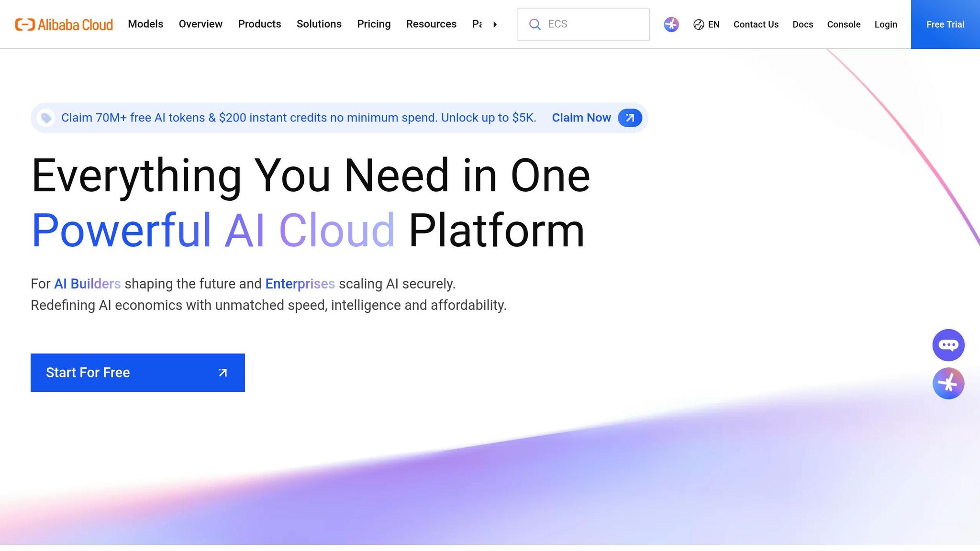The height and width of the screenshot is (551, 980).
Task: Open the Products menu
Action: [259, 24]
